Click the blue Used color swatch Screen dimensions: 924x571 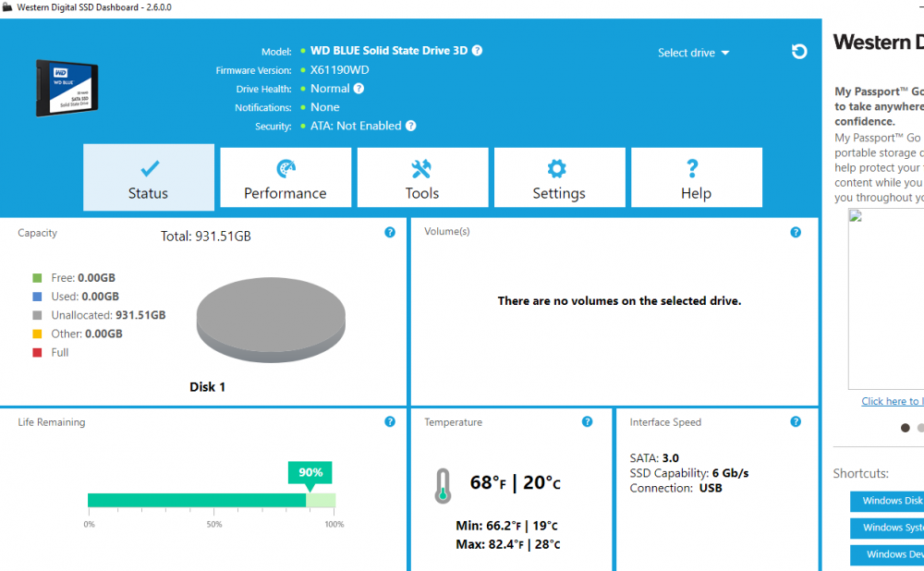(x=37, y=297)
